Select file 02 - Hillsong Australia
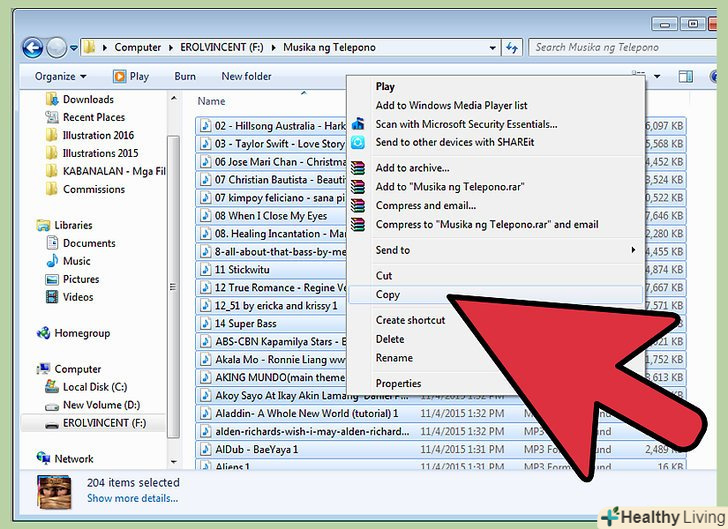Image resolution: width=728 pixels, height=529 pixels. (x=273, y=126)
